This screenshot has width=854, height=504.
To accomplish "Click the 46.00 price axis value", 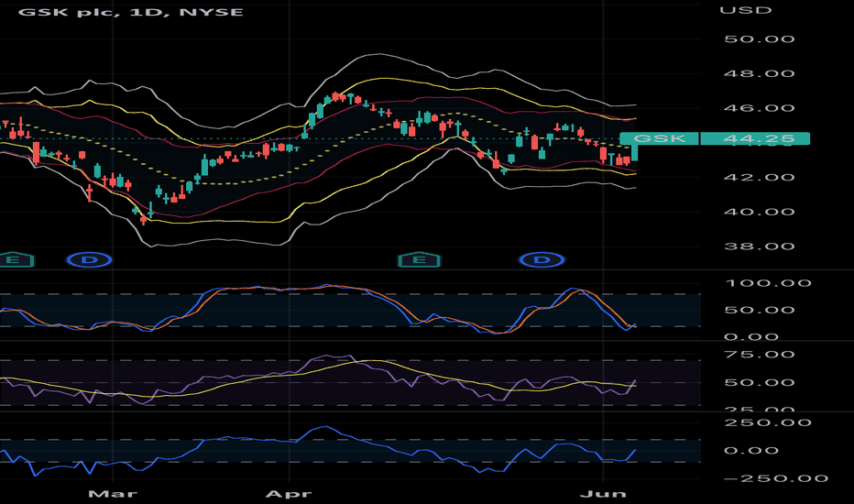I will (760, 108).
